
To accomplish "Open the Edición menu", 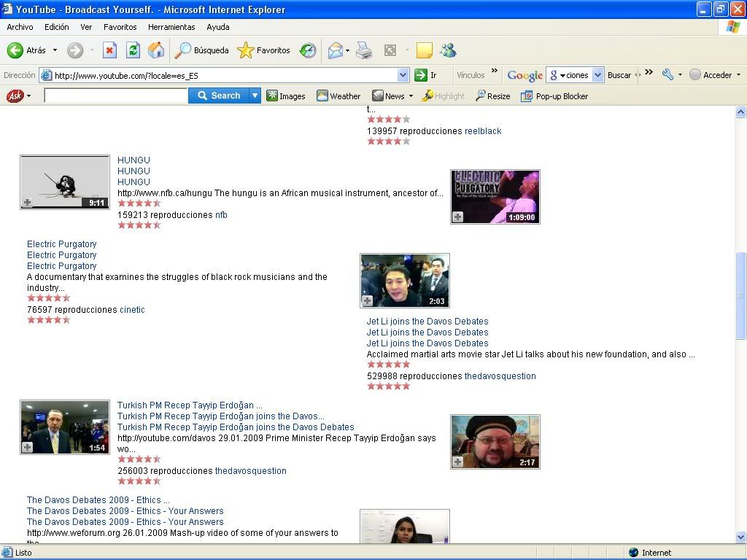I will [x=57, y=27].
